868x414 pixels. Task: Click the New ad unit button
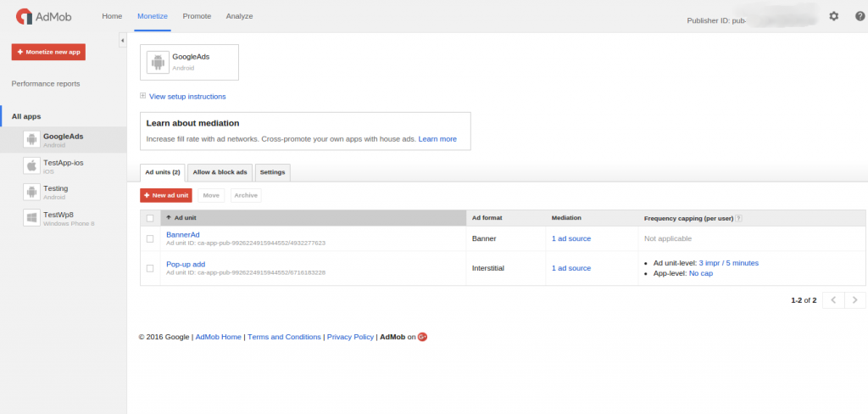point(166,195)
